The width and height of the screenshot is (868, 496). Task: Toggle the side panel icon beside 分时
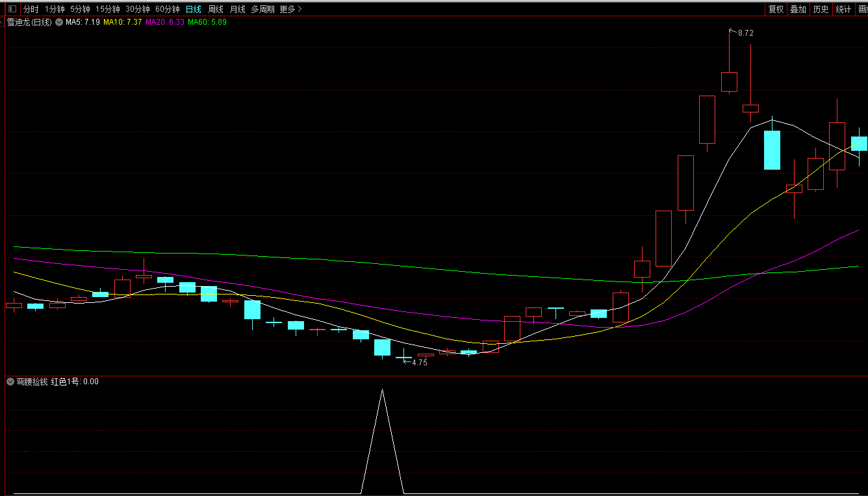pyautogui.click(x=12, y=9)
